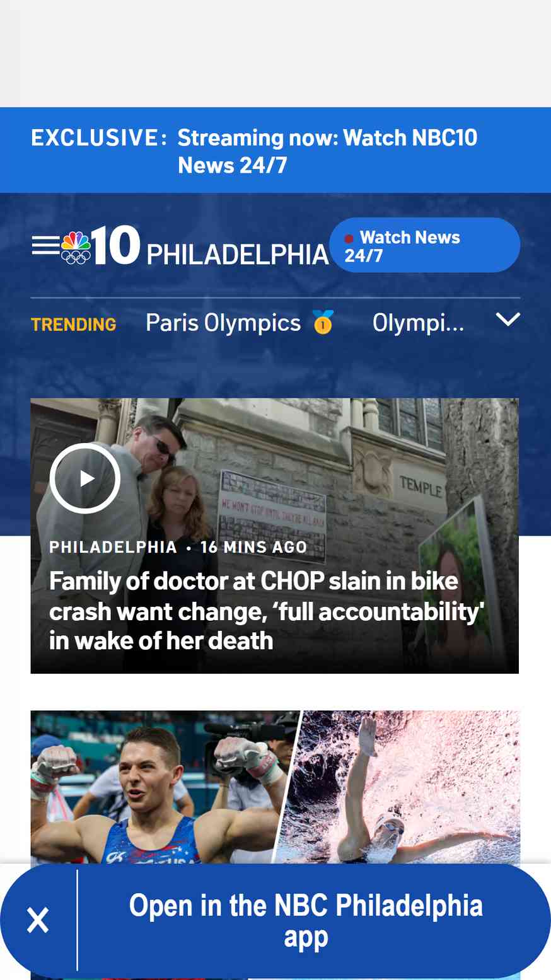Click the PHILADELPHIA site title text

click(238, 255)
